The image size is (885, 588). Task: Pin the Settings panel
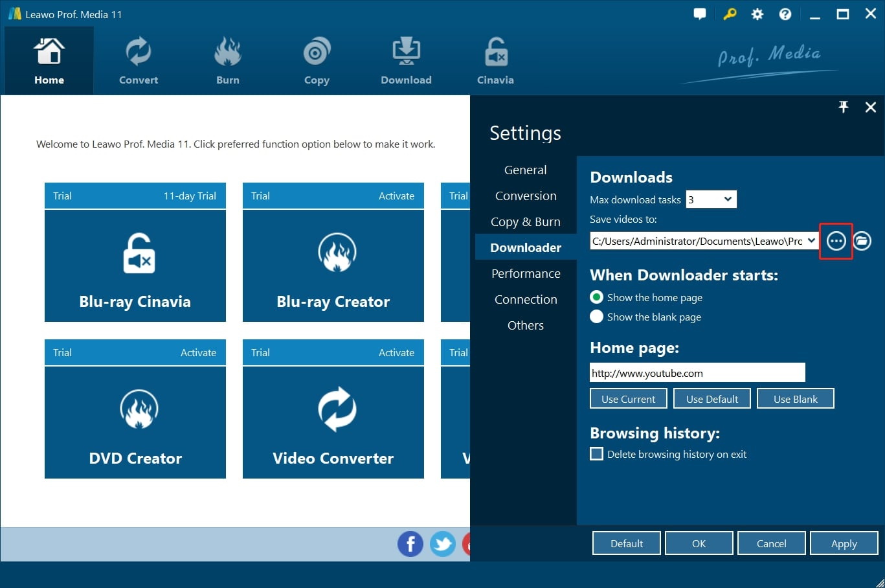tap(843, 107)
